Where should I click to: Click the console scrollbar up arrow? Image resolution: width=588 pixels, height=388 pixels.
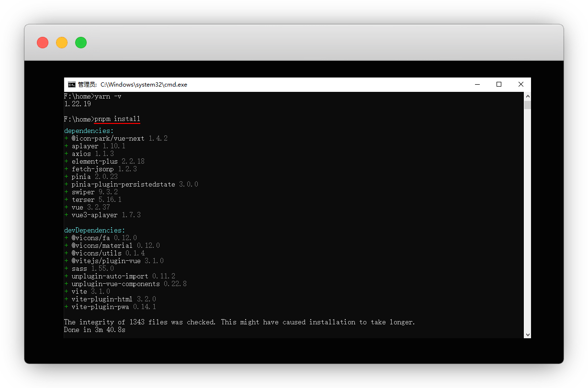[527, 96]
